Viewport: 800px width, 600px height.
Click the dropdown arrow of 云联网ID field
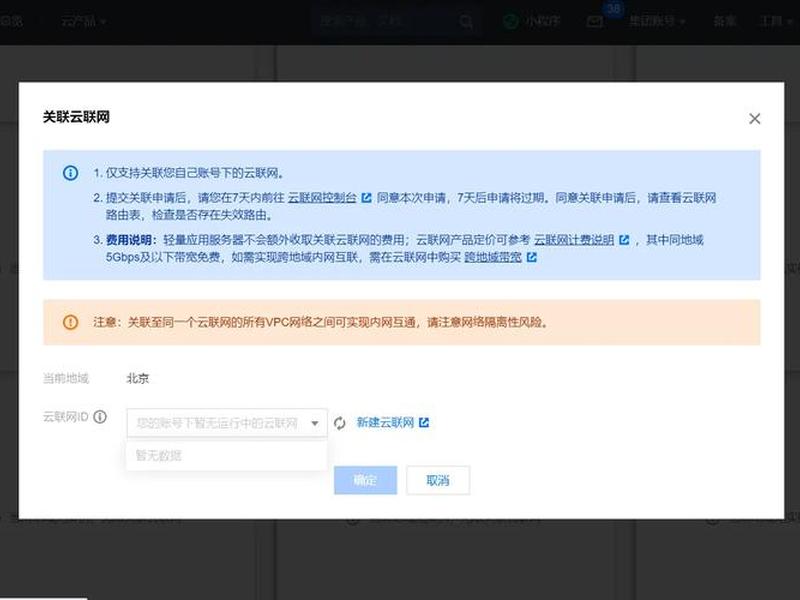pos(315,423)
